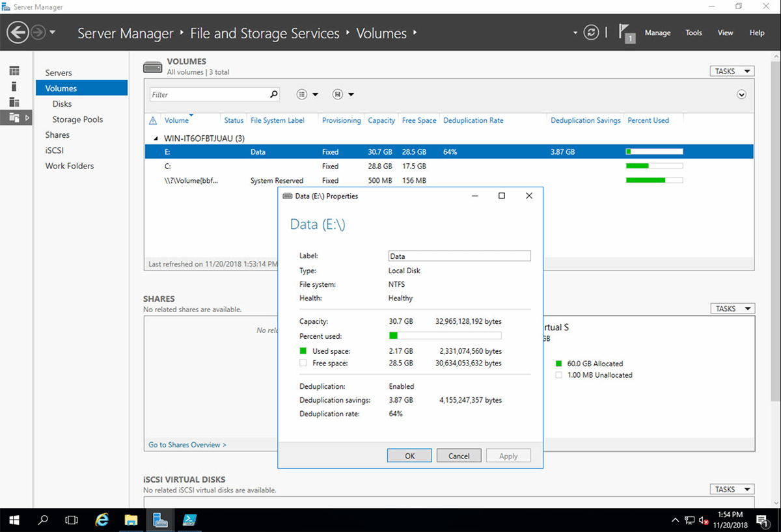This screenshot has width=781, height=532.
Task: Click the search magnifier in the filter bar
Action: pyautogui.click(x=273, y=94)
